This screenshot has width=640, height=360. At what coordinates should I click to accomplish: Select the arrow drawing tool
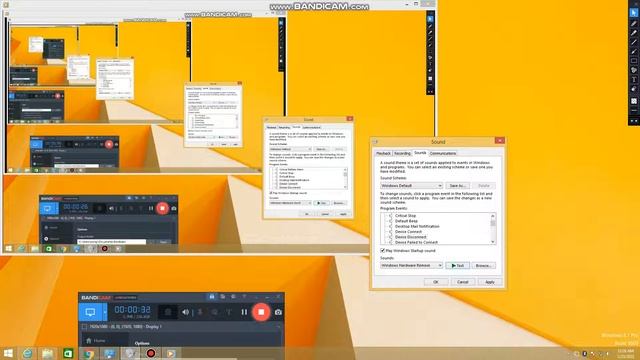tap(633, 52)
